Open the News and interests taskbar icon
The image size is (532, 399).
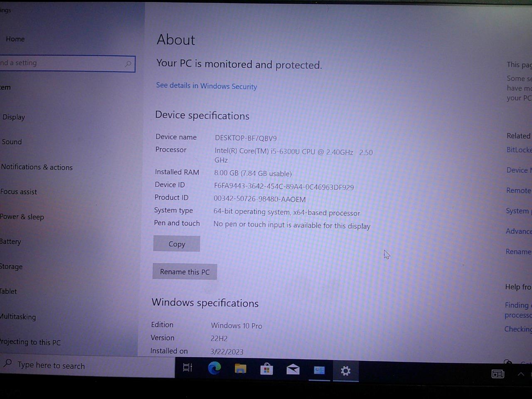(x=498, y=374)
